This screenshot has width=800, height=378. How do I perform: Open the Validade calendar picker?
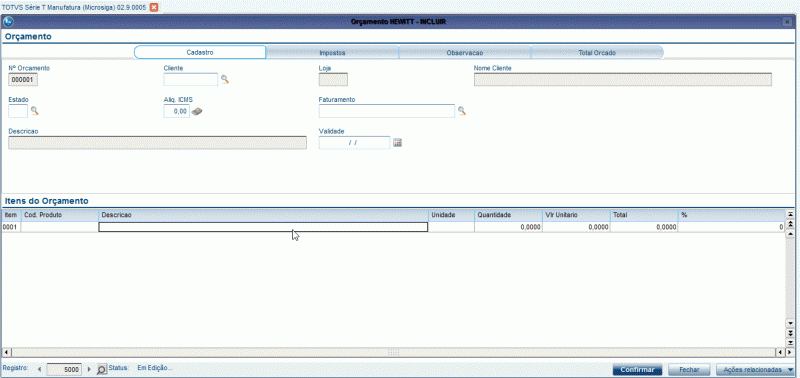tap(397, 143)
